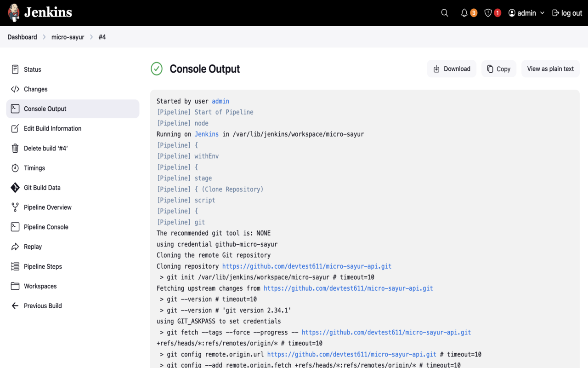Download the console log

tap(452, 69)
